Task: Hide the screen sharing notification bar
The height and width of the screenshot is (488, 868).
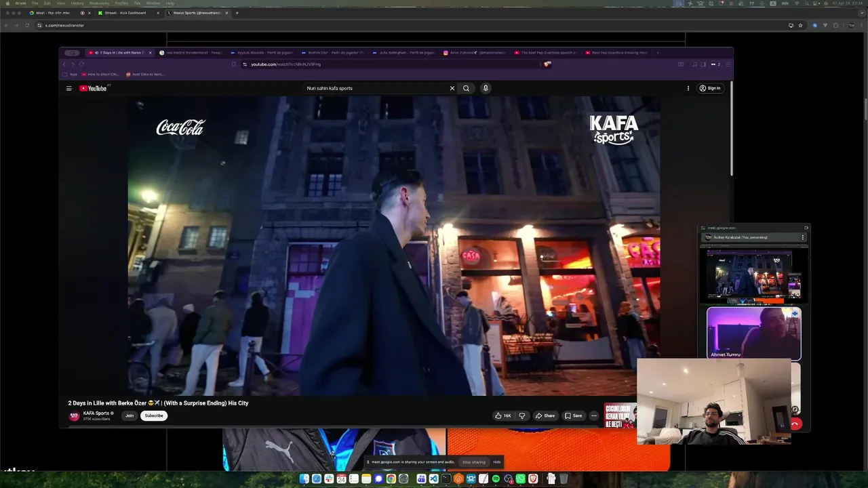Action: pos(497,462)
